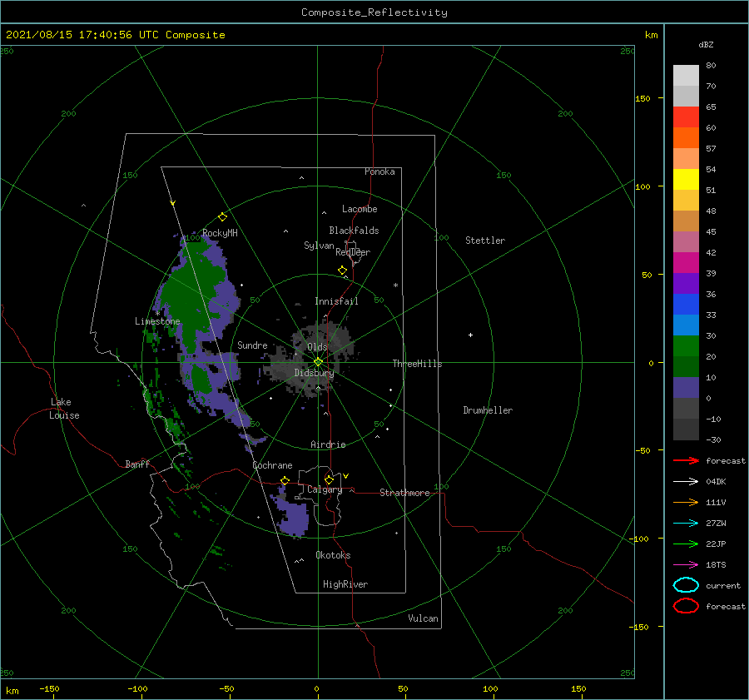Click the large green echo near Limestone
This screenshot has width=749, height=700.
click(x=191, y=291)
